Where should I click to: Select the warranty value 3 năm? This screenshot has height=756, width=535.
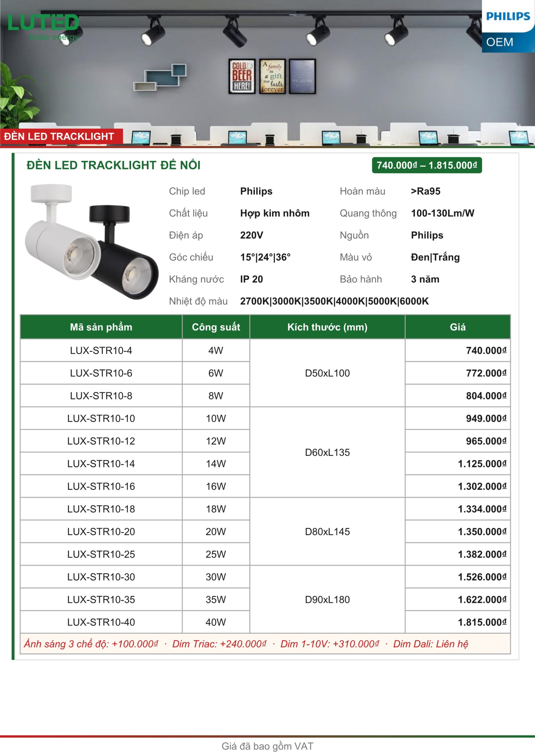click(425, 279)
